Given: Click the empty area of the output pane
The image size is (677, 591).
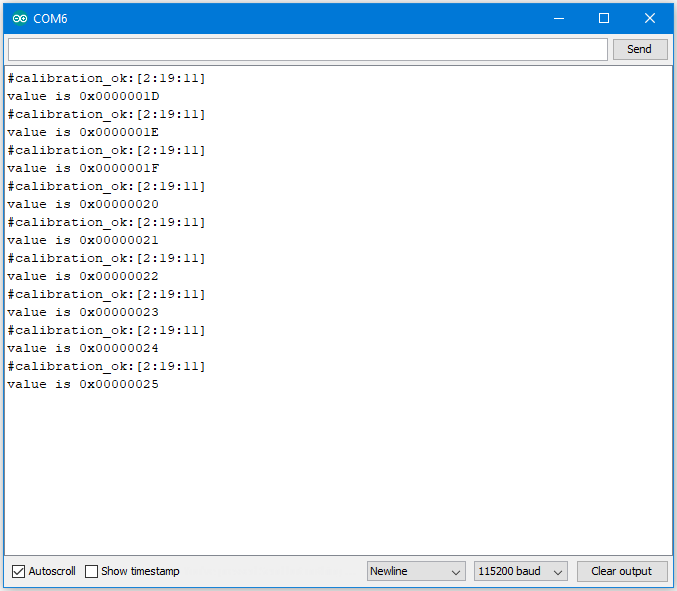Looking at the screenshot, I should coord(338,470).
